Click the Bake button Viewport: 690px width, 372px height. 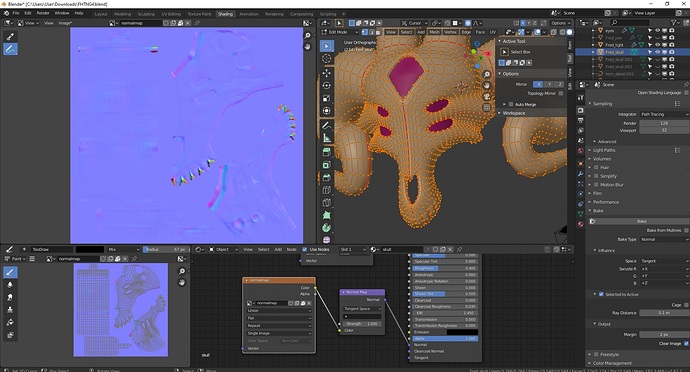641,221
